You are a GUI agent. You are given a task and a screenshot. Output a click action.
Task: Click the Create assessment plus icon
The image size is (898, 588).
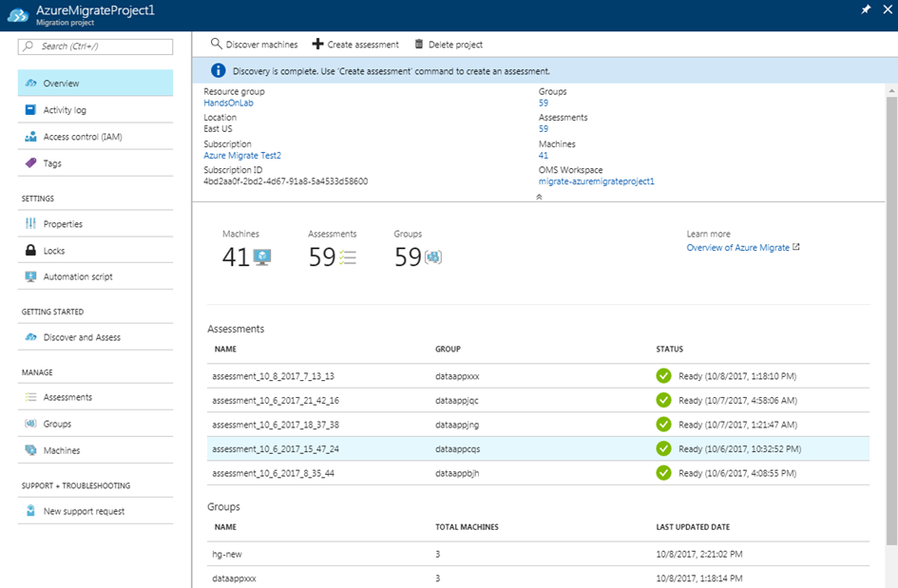click(x=317, y=44)
